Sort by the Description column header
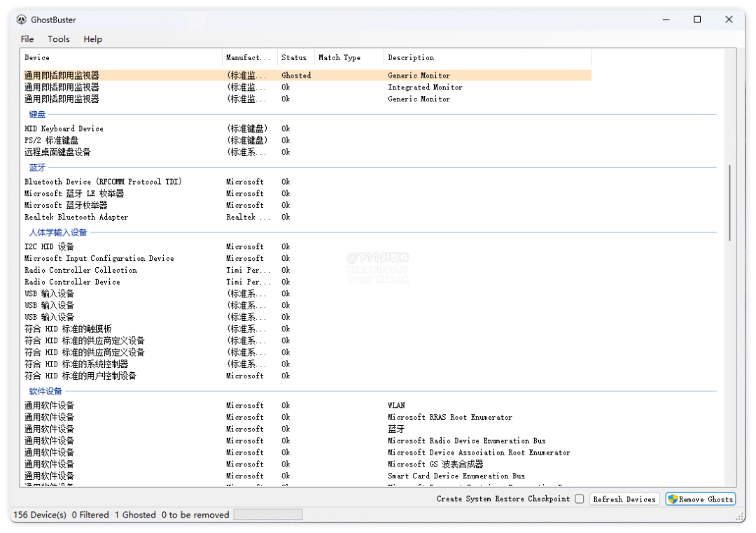The image size is (756, 533). tap(411, 57)
